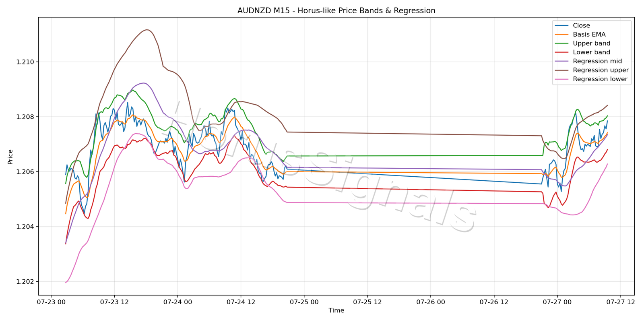Image resolution: width=644 pixels, height=322 pixels.
Task: Click the orange Basis EMA legend swatch
Action: 561,35
